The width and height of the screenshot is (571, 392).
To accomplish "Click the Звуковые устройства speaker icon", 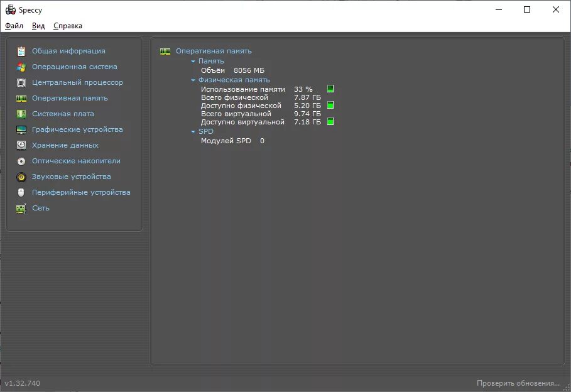I will click(21, 177).
